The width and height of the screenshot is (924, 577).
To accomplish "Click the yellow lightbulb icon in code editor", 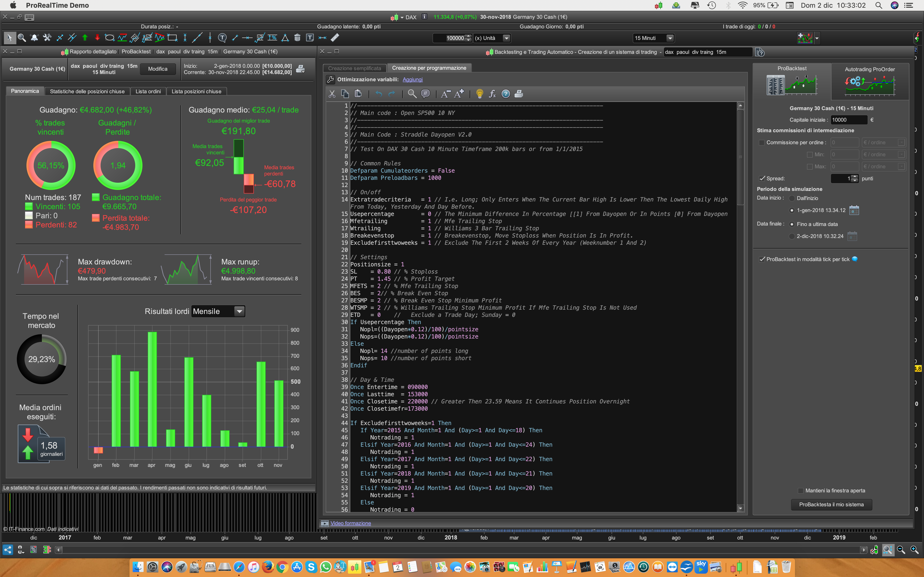I will coord(480,94).
